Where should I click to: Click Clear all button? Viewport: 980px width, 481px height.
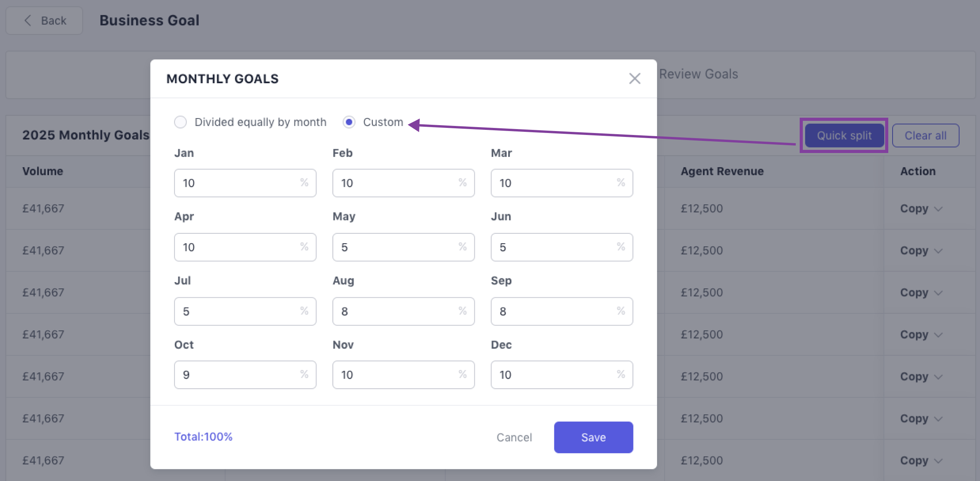925,135
